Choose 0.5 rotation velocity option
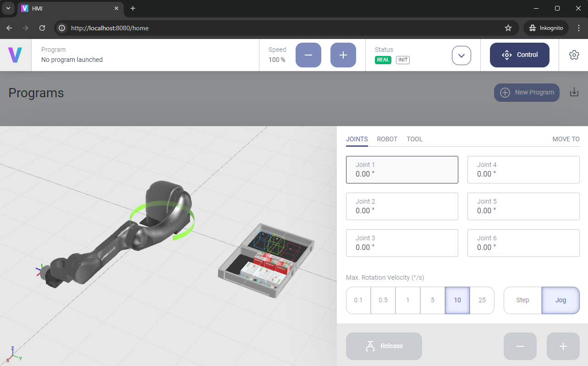 (x=383, y=300)
